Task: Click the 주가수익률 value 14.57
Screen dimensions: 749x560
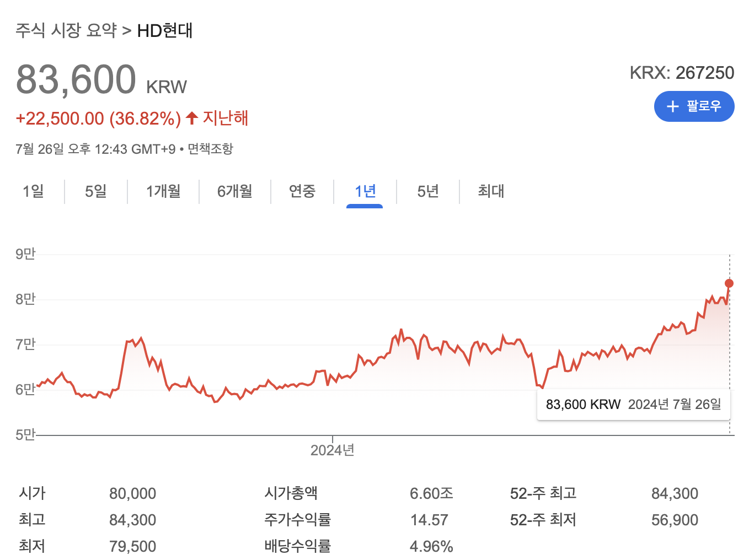Action: coord(429,520)
